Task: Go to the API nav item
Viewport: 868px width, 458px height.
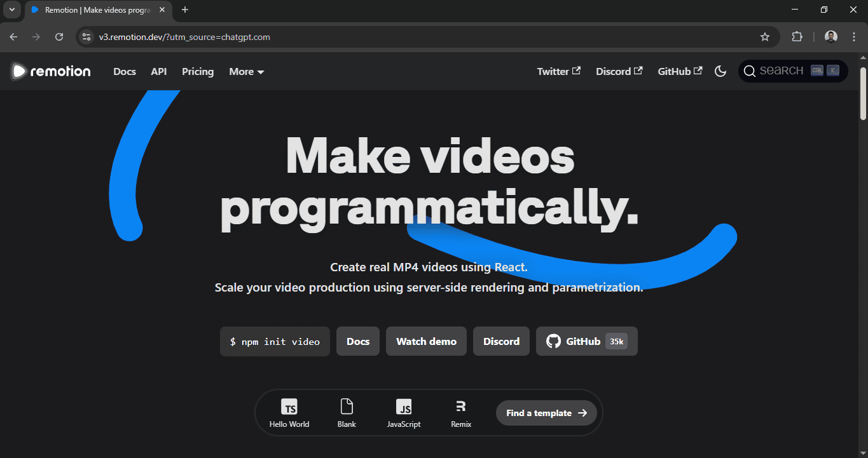Action: tap(159, 72)
